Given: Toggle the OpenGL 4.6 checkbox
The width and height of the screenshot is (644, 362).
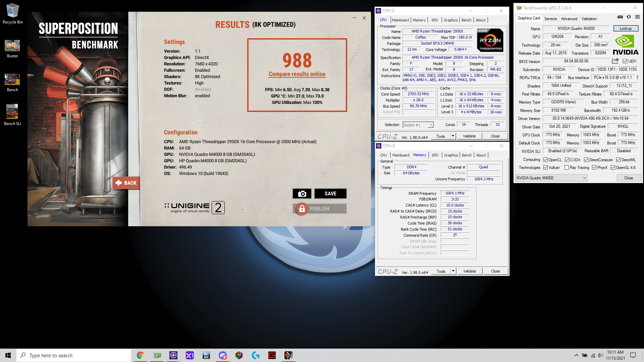Looking at the screenshot, I should point(613,168).
